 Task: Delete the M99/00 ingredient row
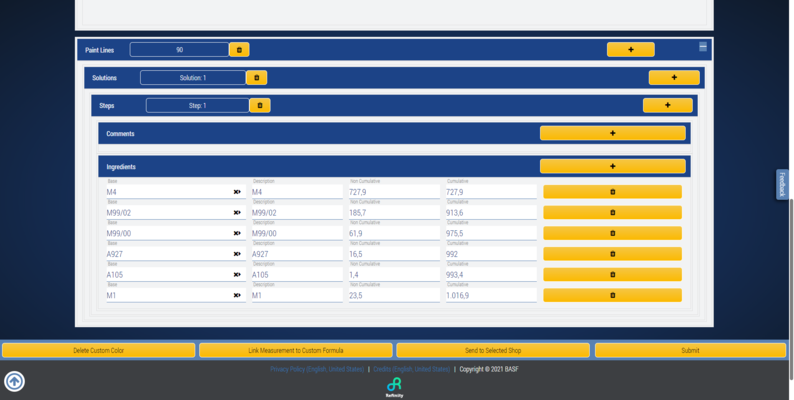tap(612, 233)
